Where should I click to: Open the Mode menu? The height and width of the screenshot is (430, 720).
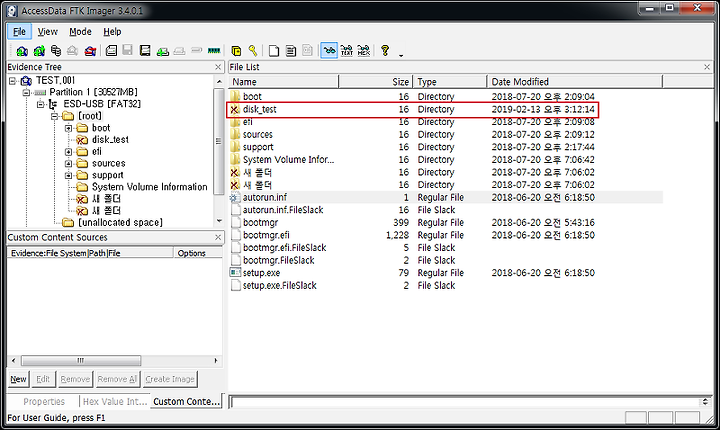[80, 32]
